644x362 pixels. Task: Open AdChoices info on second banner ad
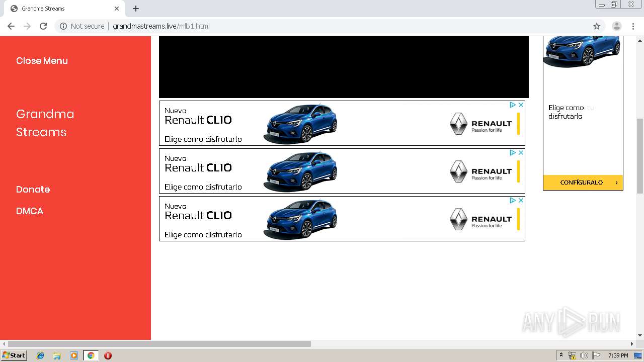513,152
